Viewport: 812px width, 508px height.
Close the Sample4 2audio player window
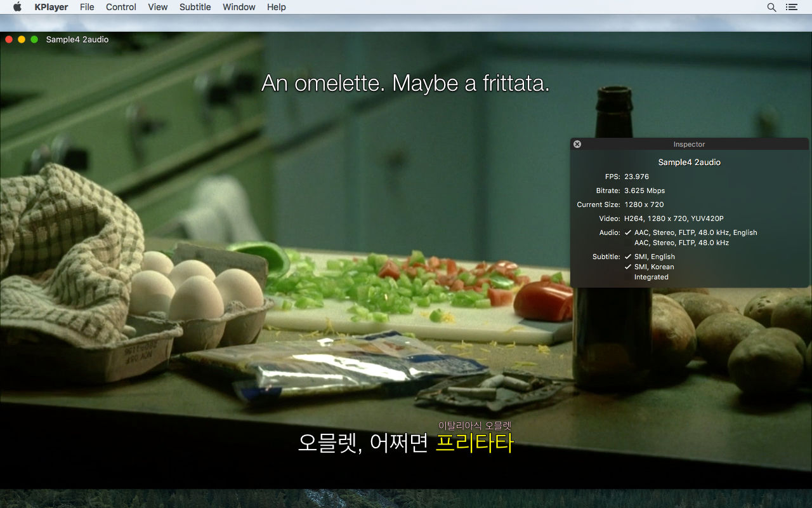pos(9,39)
